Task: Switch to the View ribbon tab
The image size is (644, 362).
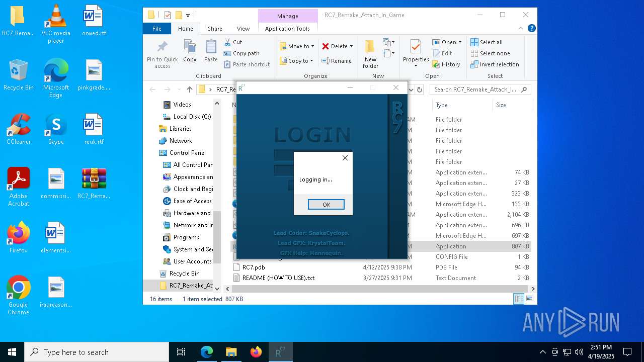Action: tap(243, 29)
